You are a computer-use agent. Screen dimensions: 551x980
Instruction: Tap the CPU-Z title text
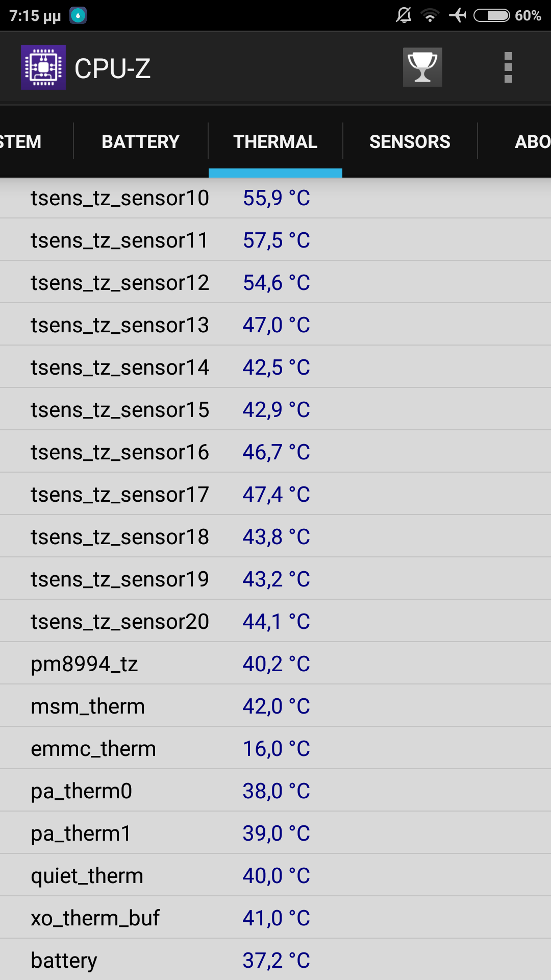tap(112, 68)
